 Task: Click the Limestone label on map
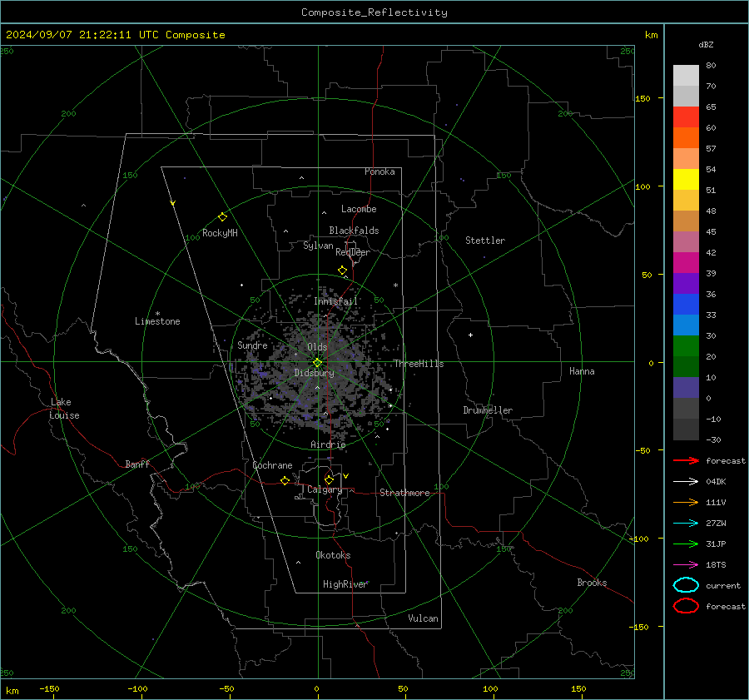tap(157, 321)
